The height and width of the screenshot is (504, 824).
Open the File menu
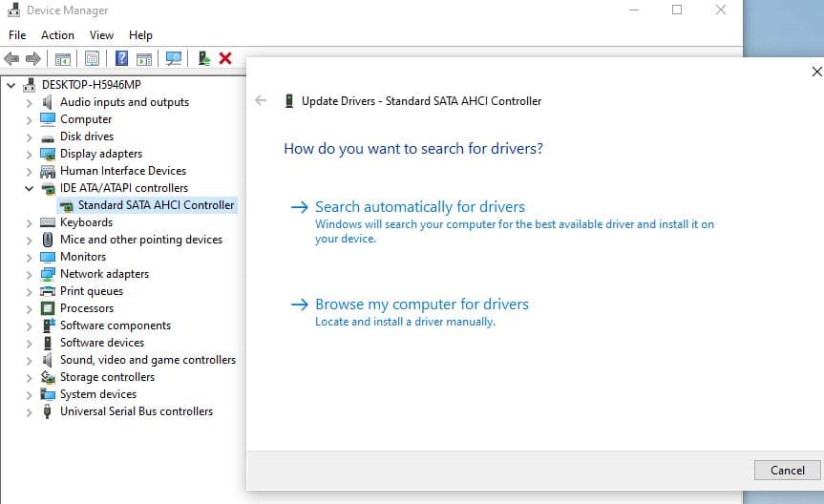pos(17,35)
